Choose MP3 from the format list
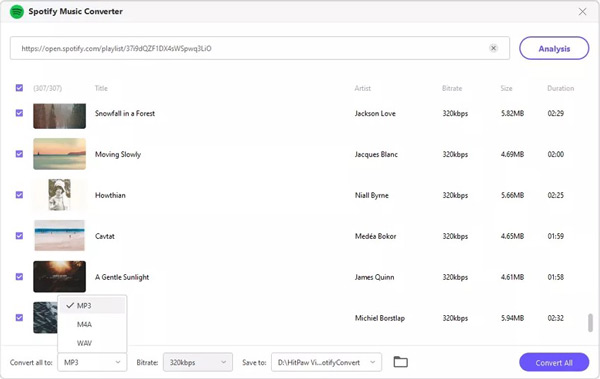 coord(92,305)
